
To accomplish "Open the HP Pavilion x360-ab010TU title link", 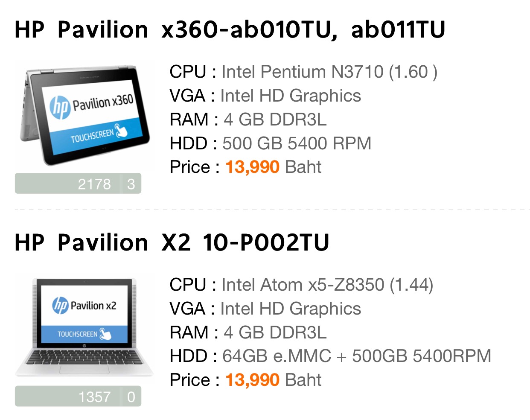I will (230, 30).
